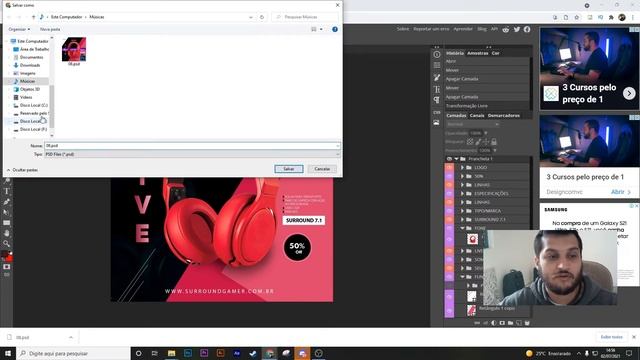Select Documentos in the folder tree
Image resolution: width=640 pixels, height=360 pixels.
[28, 58]
